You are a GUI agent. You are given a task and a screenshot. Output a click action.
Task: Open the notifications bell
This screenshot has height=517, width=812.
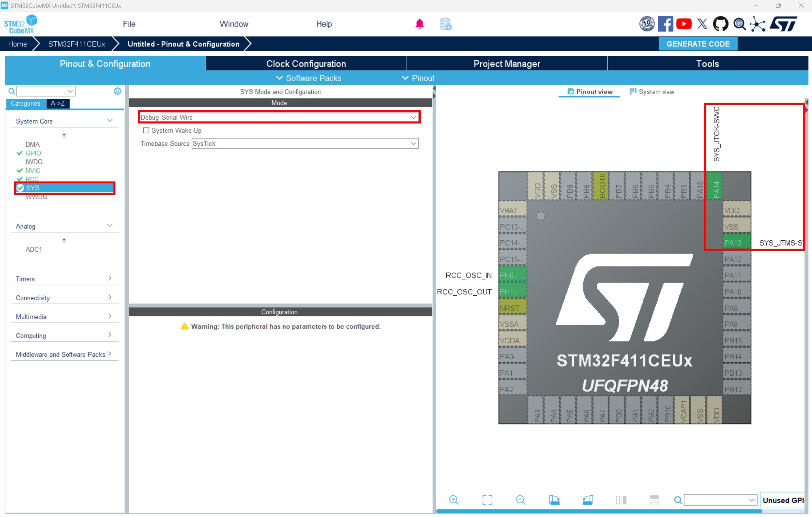point(420,24)
